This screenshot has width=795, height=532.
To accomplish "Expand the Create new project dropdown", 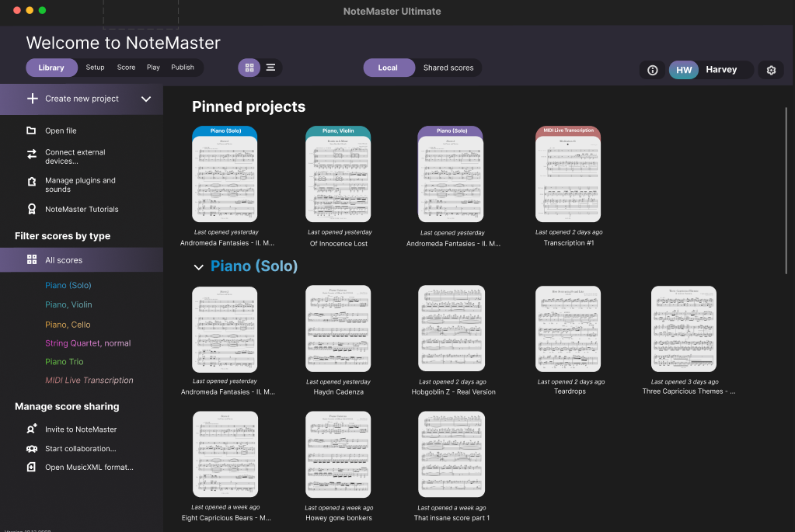I will click(x=146, y=99).
